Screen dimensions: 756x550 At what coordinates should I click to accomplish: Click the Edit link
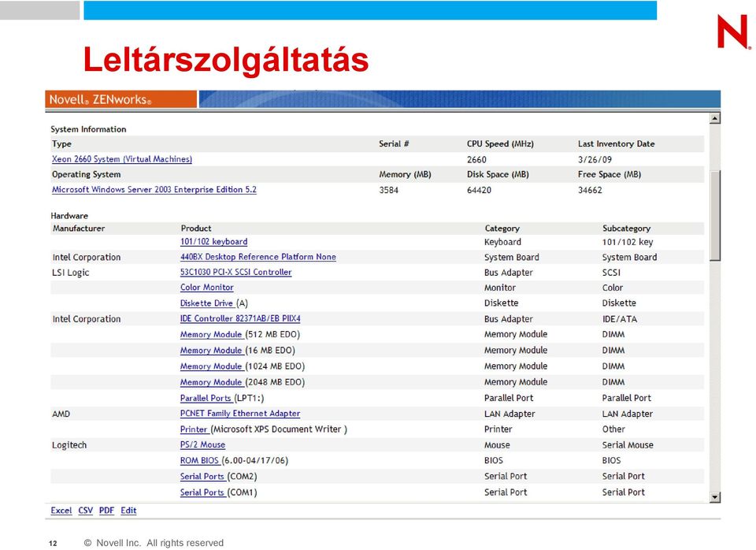[x=128, y=511]
